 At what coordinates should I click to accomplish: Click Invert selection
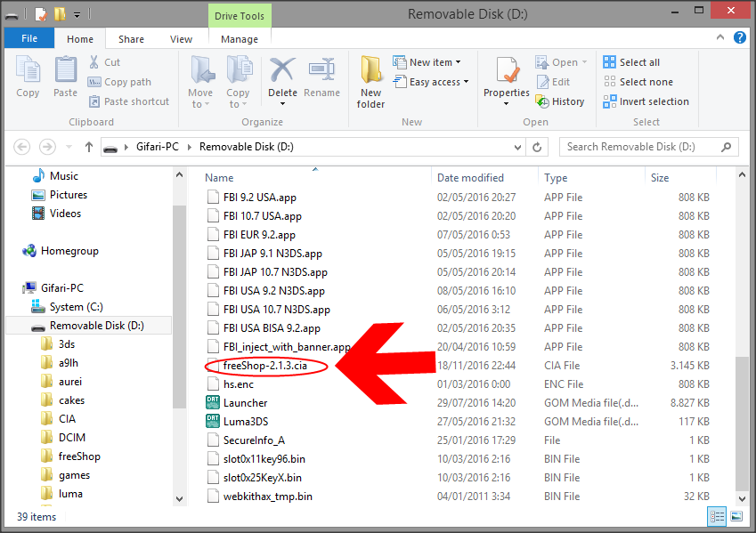(646, 101)
